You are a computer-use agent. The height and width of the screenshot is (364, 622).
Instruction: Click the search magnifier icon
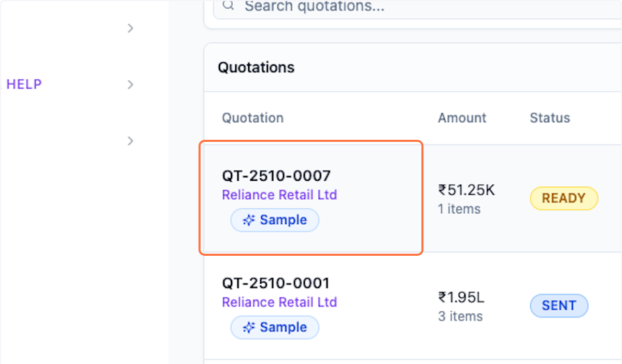(228, 6)
